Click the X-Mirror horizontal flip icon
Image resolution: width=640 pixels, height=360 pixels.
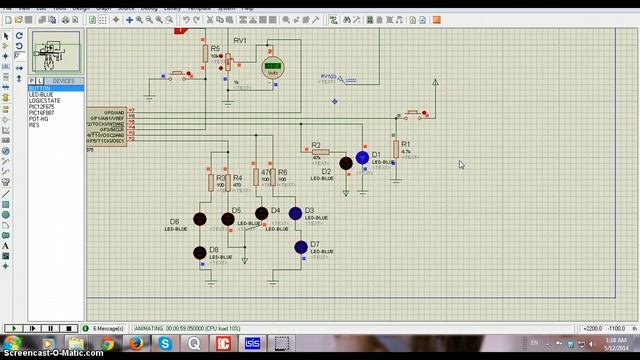(19, 68)
